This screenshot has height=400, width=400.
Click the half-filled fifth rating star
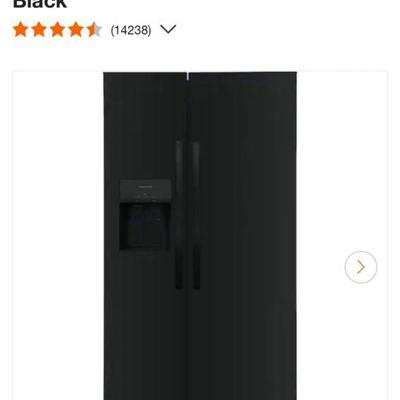coord(94,30)
